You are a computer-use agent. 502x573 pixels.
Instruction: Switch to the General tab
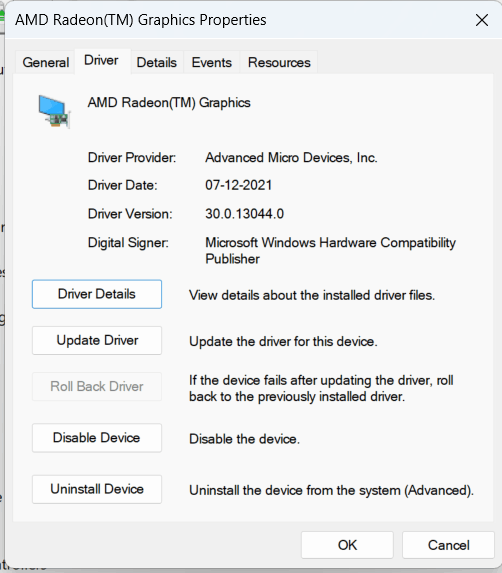click(x=46, y=62)
